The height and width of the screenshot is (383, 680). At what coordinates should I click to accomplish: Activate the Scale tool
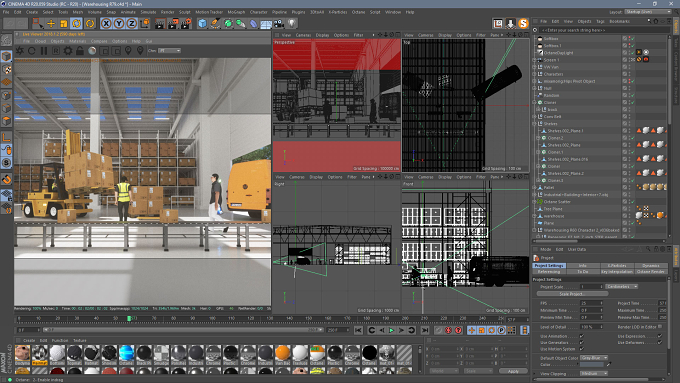click(x=64, y=23)
